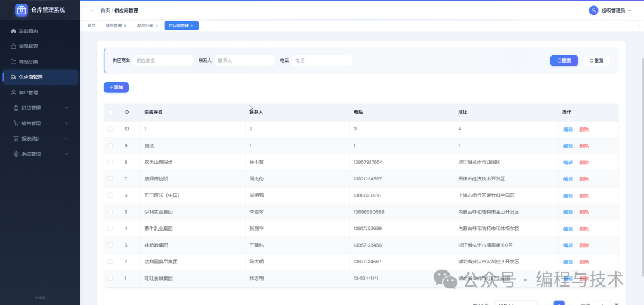Click the home icon beside 后台首页
644x305 pixels.
pyautogui.click(x=13, y=31)
